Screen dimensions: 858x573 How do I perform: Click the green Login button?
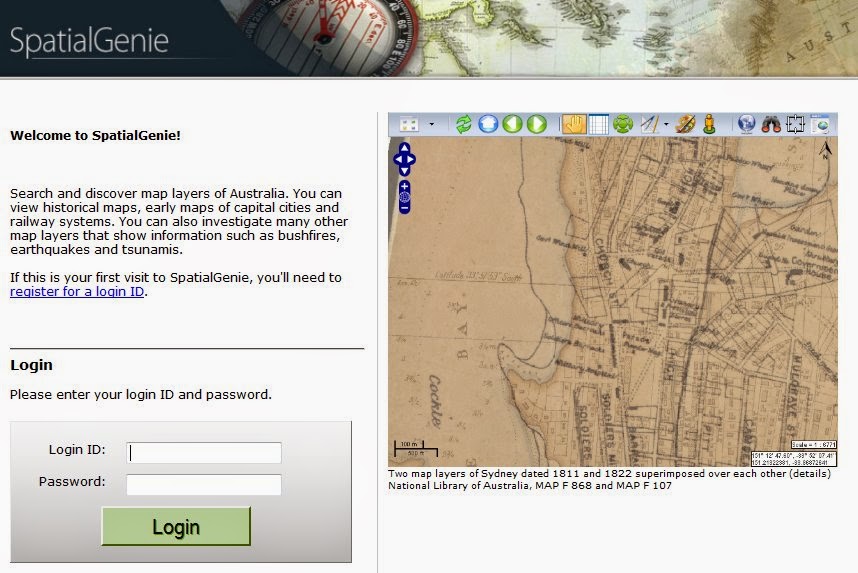click(176, 526)
